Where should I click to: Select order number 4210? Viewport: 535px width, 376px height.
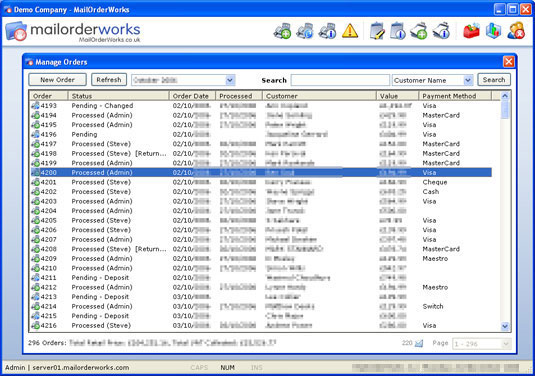click(x=48, y=268)
